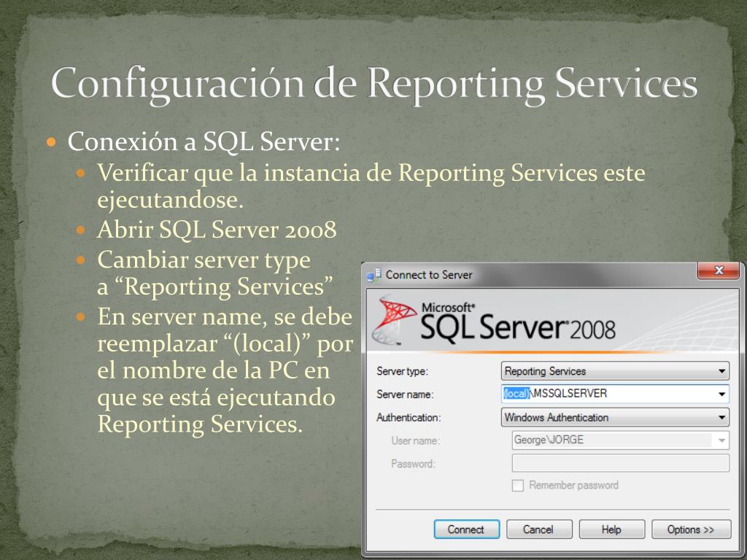Click the "George\JORGE" user name value
747x560 pixels.
(549, 440)
